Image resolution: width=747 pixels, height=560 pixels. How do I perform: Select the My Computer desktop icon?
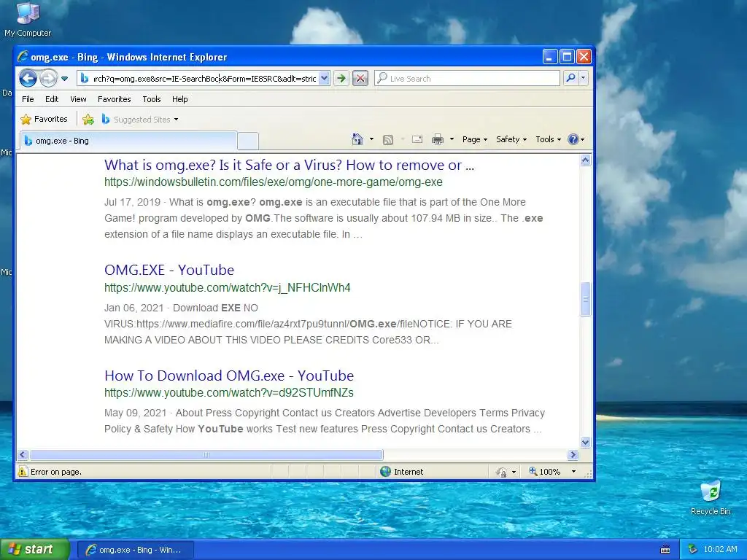(x=28, y=20)
